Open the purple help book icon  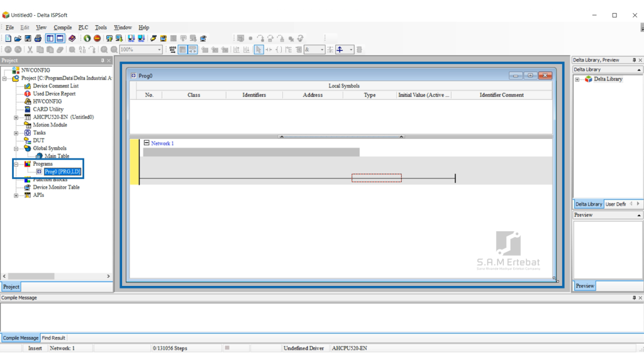click(72, 38)
